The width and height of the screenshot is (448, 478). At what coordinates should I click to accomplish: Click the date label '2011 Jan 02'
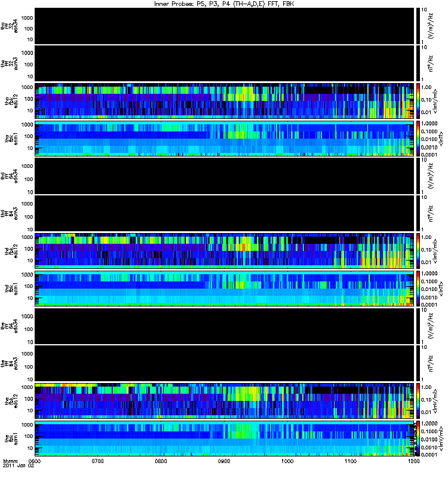coord(19,465)
